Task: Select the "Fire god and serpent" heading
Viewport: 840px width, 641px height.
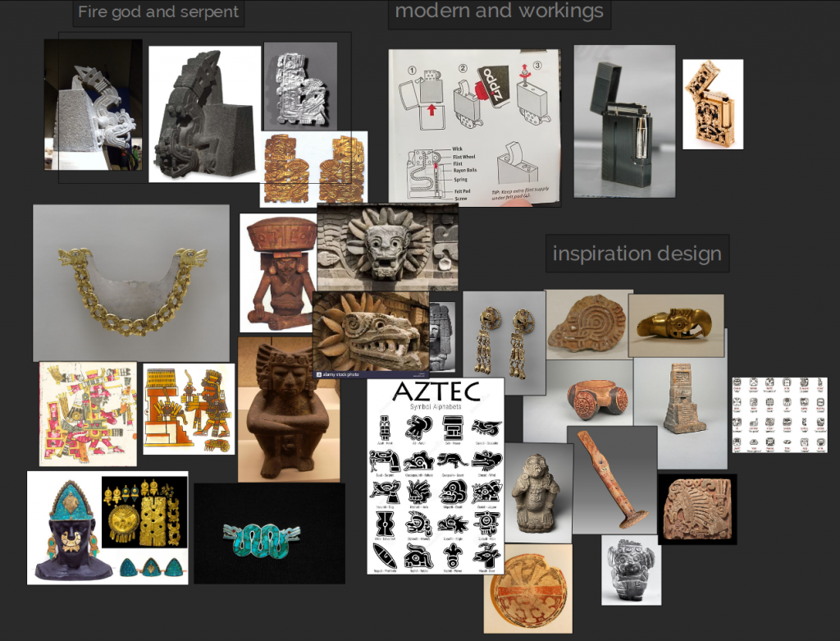Action: 158,11
